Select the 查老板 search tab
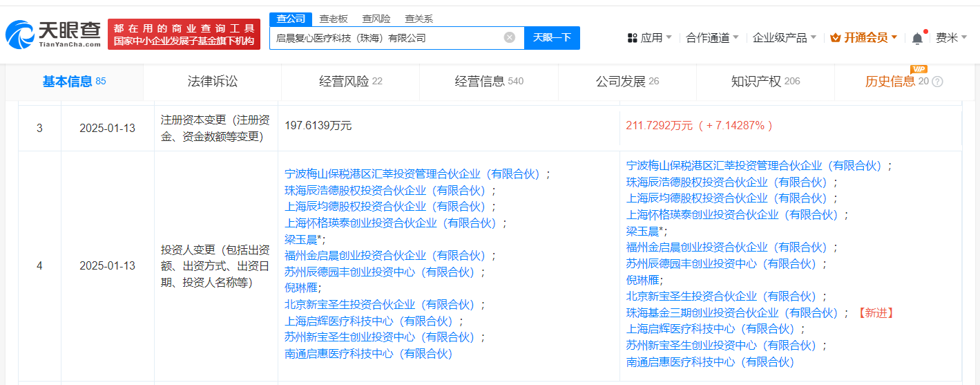 [x=334, y=19]
